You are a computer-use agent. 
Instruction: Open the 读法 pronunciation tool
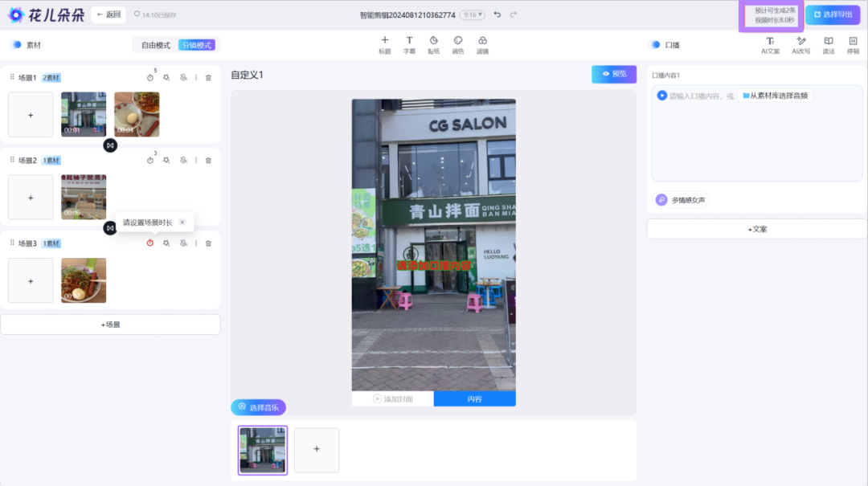828,46
